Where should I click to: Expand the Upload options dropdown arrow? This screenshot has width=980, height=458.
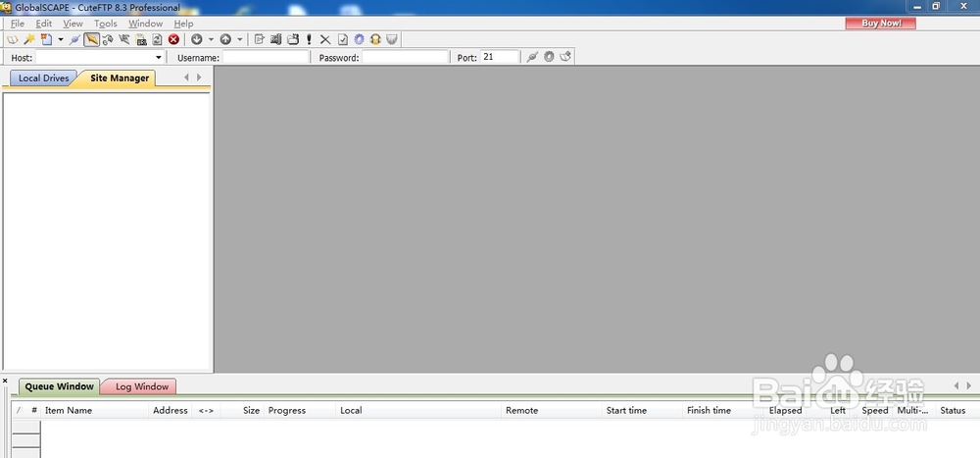pyautogui.click(x=239, y=39)
